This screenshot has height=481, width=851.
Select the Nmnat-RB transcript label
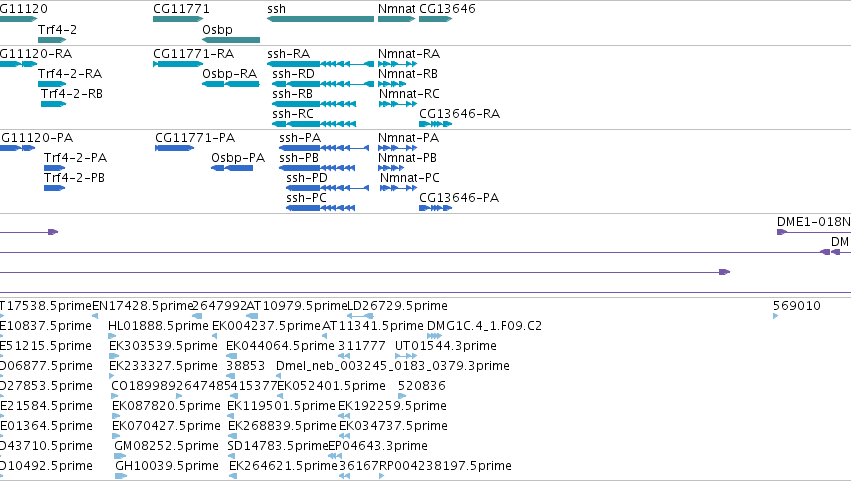tap(408, 74)
